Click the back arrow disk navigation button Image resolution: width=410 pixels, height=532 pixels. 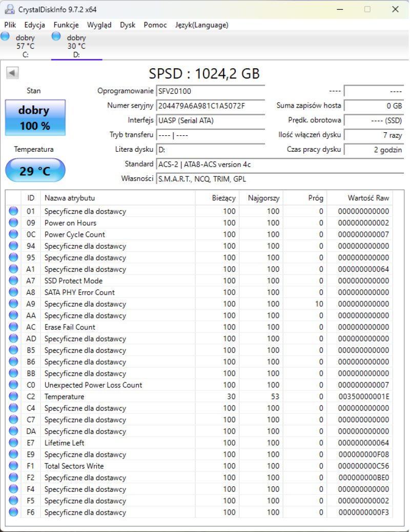(12, 73)
